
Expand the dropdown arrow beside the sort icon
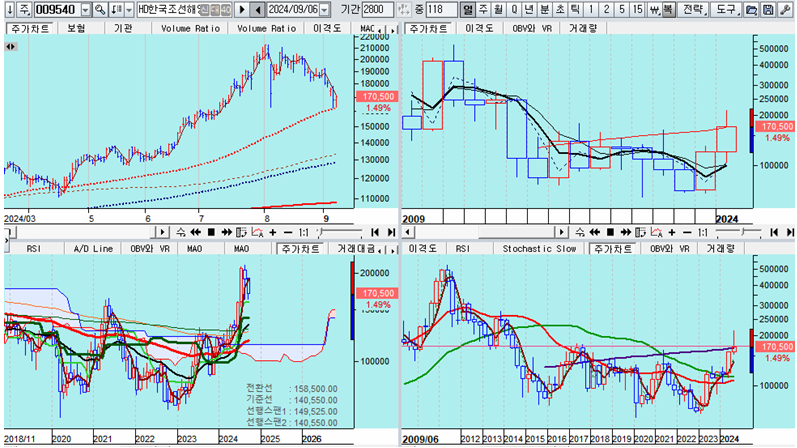coord(129,9)
